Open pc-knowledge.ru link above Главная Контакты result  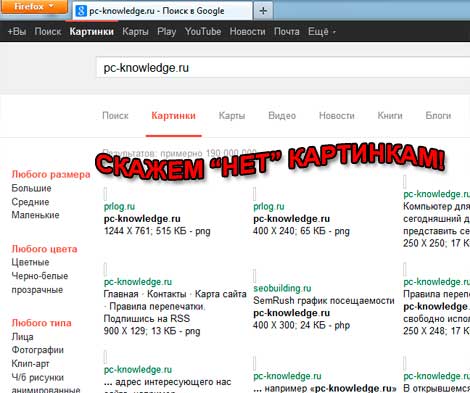[138, 282]
